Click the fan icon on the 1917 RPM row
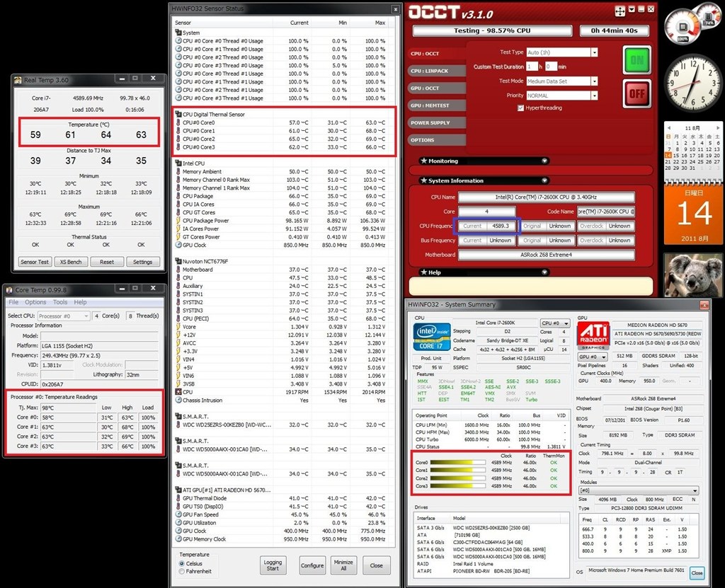The width and height of the screenshot is (725, 588). coord(178,392)
